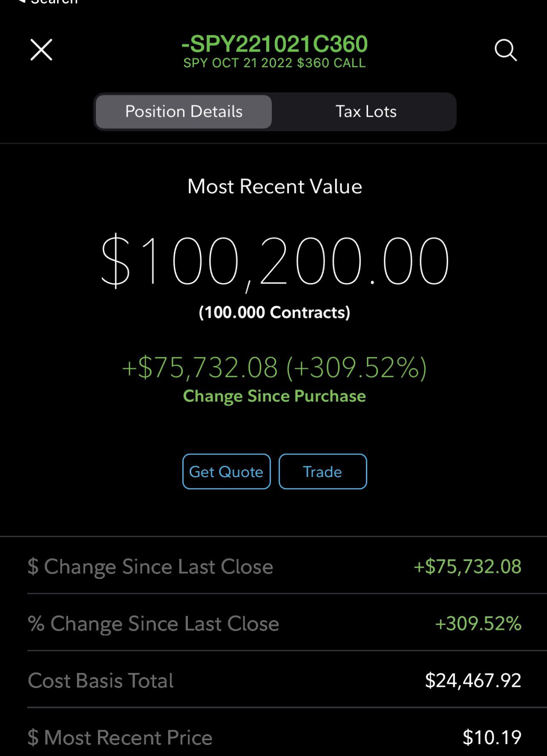This screenshot has width=547, height=756.
Task: Tap the magnifying glass search icon
Action: coord(506,51)
